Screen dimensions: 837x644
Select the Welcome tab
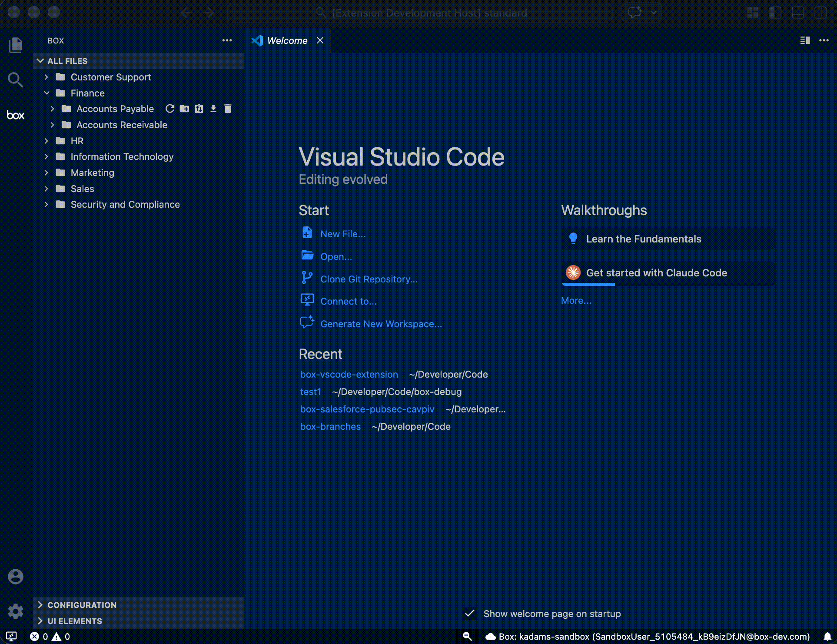(287, 40)
